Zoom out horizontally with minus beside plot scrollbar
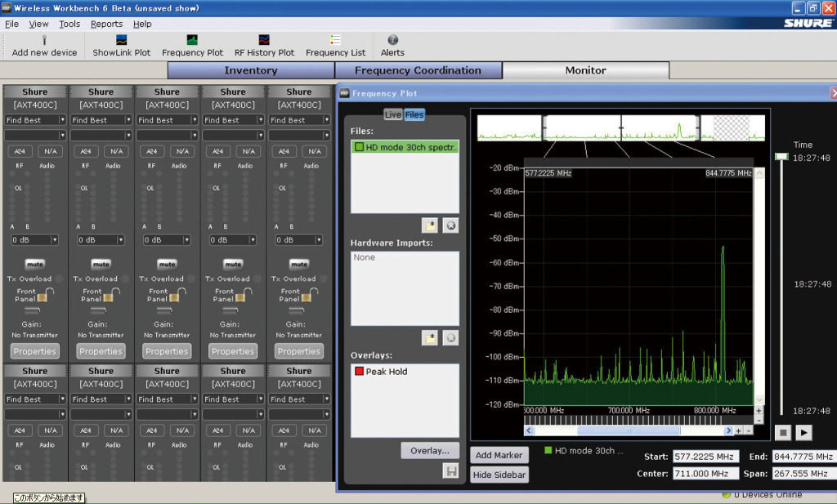The image size is (837, 504). (749, 430)
